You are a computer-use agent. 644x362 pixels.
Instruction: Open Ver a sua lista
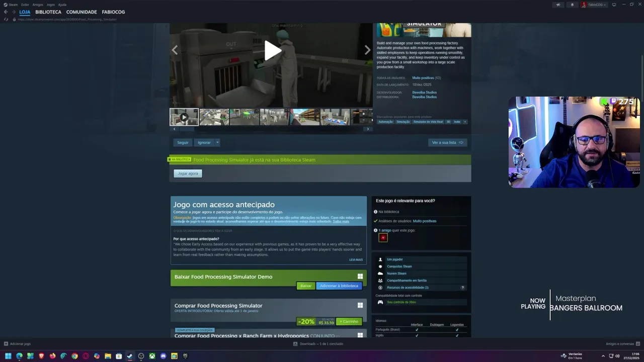click(x=447, y=142)
